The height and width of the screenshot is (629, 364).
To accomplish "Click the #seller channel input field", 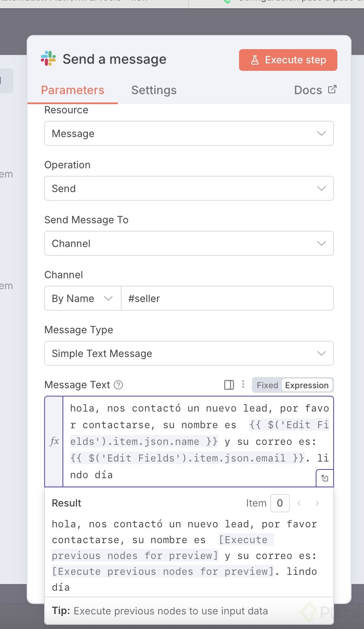I will (227, 298).
